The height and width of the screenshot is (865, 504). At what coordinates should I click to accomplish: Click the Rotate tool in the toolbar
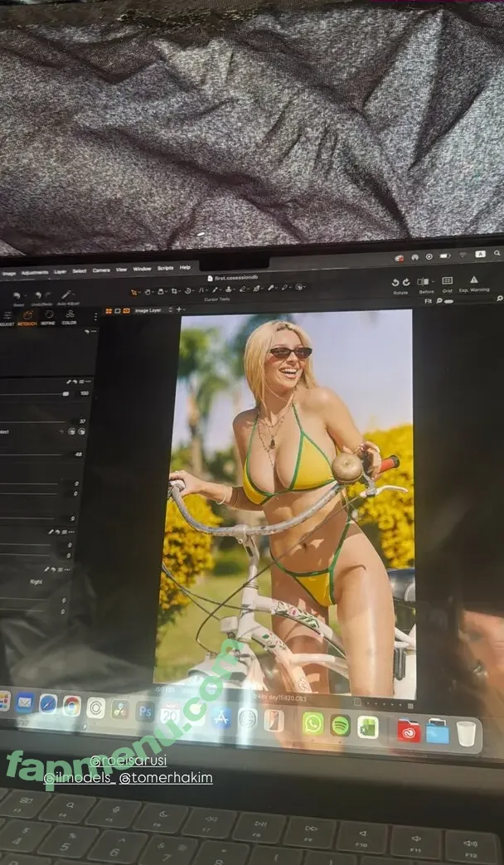point(400,282)
